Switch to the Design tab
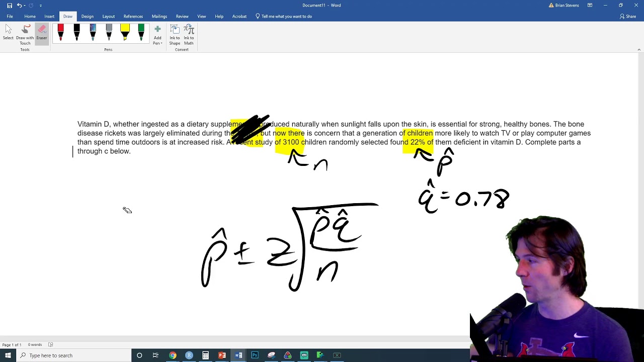 [x=88, y=17]
